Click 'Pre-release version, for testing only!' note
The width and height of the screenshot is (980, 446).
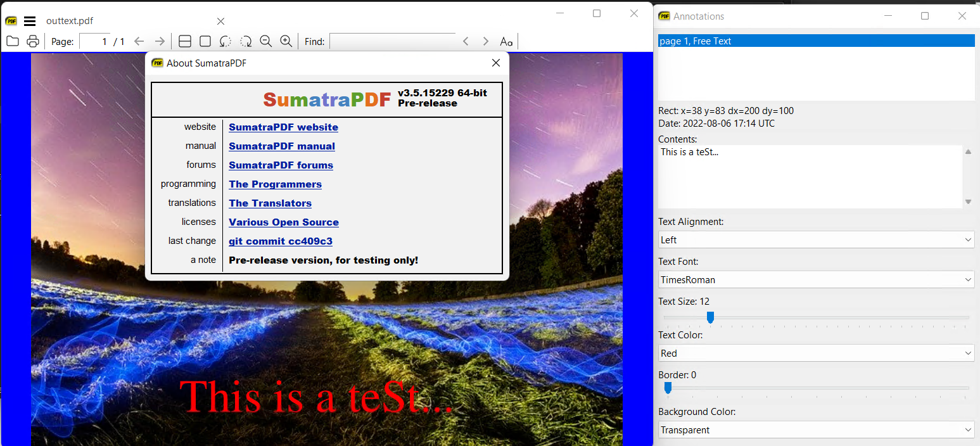323,260
